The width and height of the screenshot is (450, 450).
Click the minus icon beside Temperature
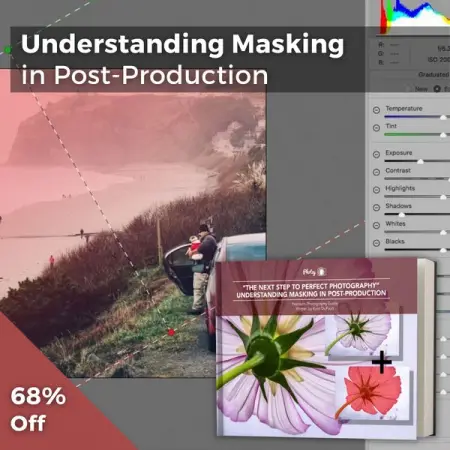point(376,110)
